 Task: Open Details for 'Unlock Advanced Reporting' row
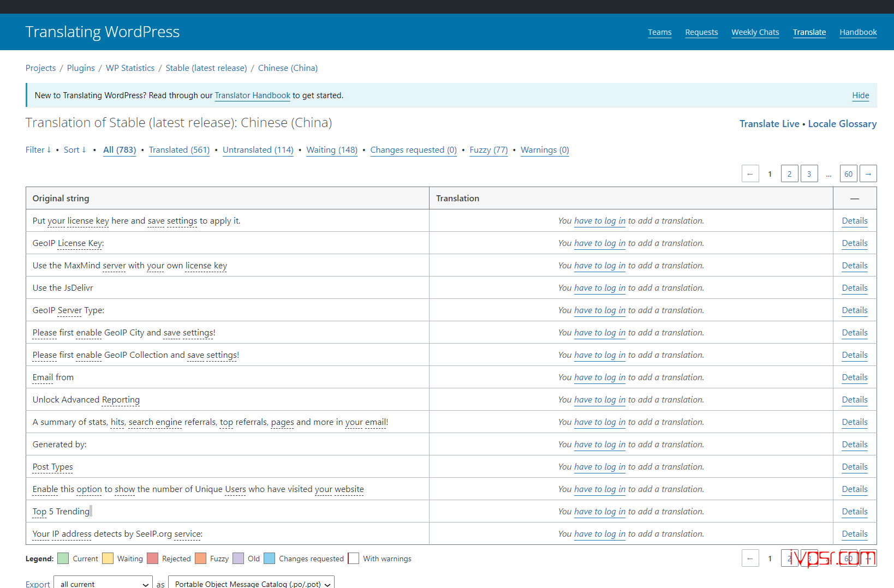pyautogui.click(x=855, y=400)
